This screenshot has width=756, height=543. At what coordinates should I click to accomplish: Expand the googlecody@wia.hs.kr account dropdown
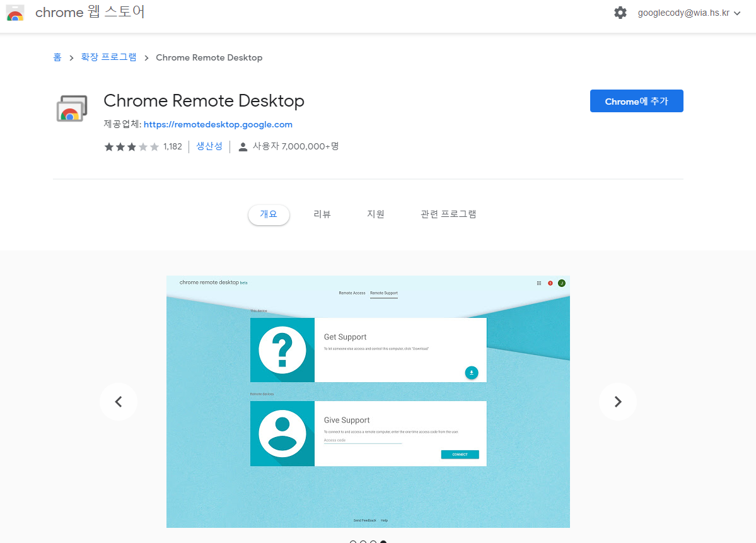[x=689, y=13]
